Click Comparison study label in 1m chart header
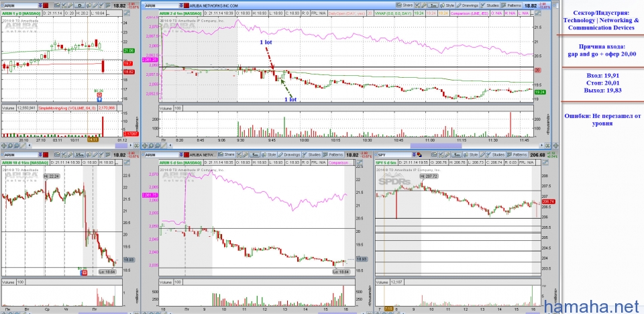Screen dimensions: 644x314 [x=470, y=13]
